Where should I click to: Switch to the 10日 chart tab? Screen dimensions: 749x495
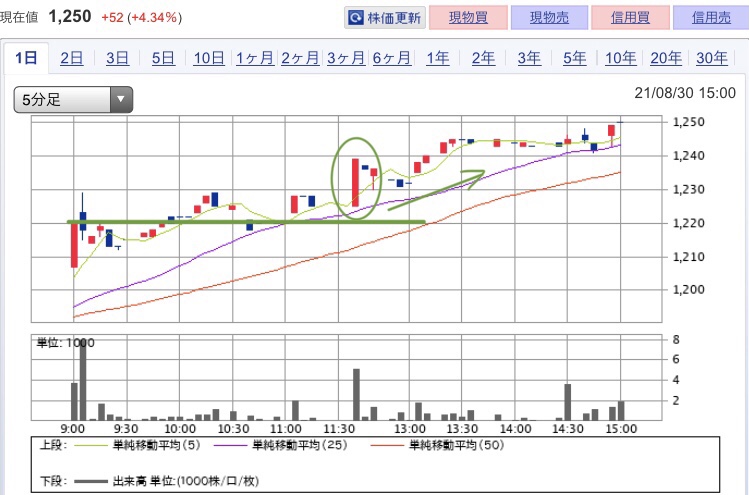click(x=209, y=58)
